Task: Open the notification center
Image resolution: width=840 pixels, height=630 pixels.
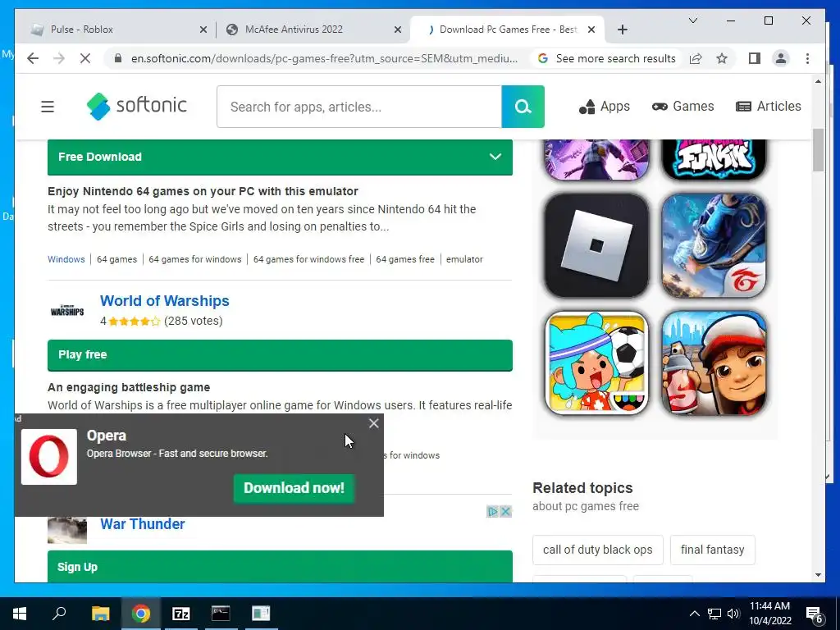Action: pyautogui.click(x=815, y=614)
